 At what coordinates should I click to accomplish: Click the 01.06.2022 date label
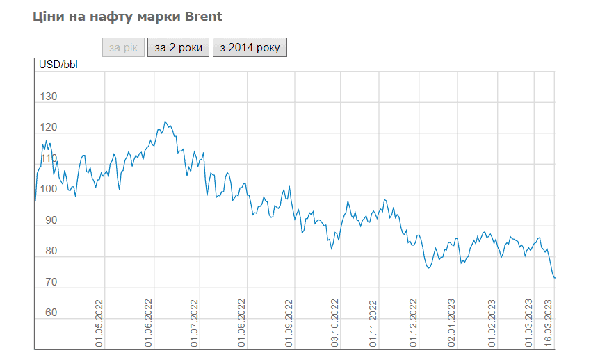tap(148, 323)
